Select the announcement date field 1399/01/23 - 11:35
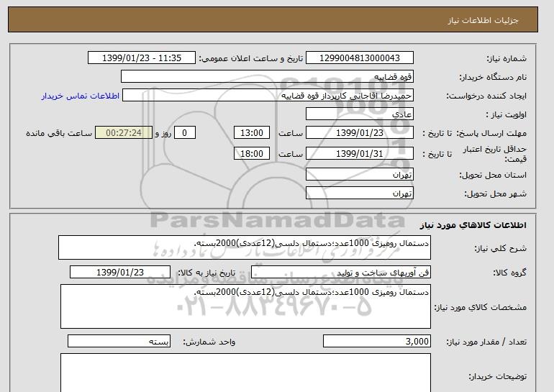The width and height of the screenshot is (554, 392). (141, 58)
